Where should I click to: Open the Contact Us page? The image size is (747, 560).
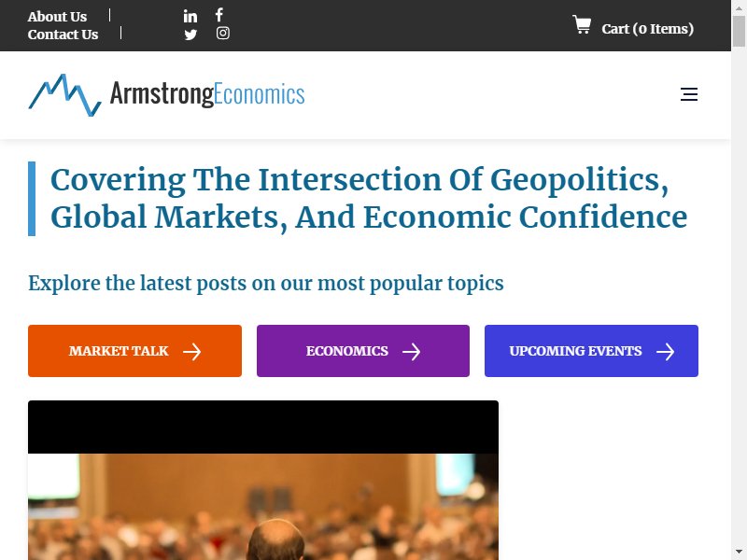pos(63,35)
